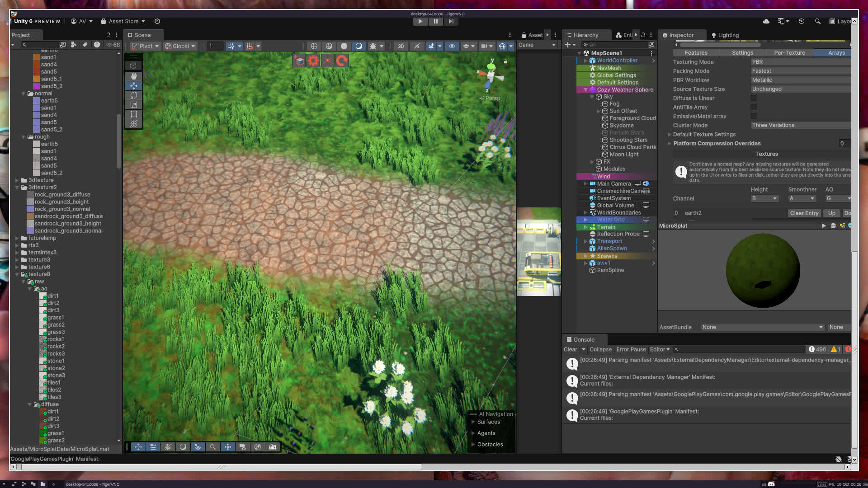
Task: Expand the futurelamp folder in Project
Action: pos(17,238)
